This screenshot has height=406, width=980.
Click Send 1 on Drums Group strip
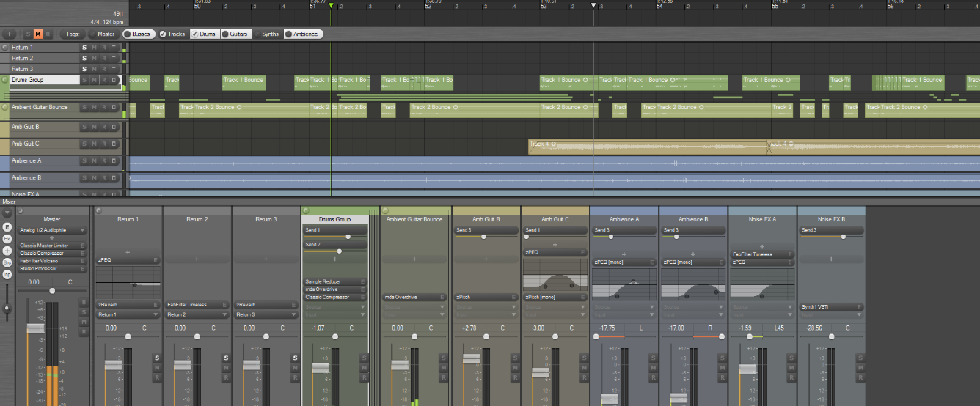334,230
